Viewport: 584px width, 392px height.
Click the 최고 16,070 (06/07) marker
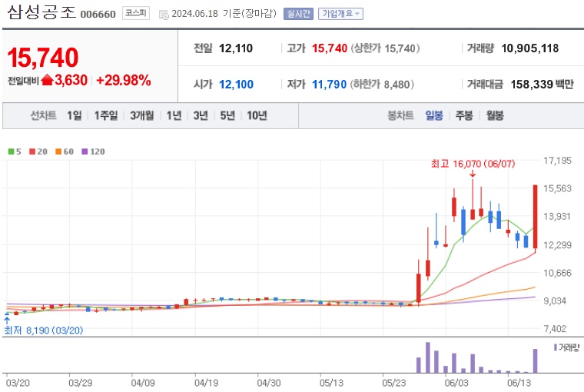(473, 164)
